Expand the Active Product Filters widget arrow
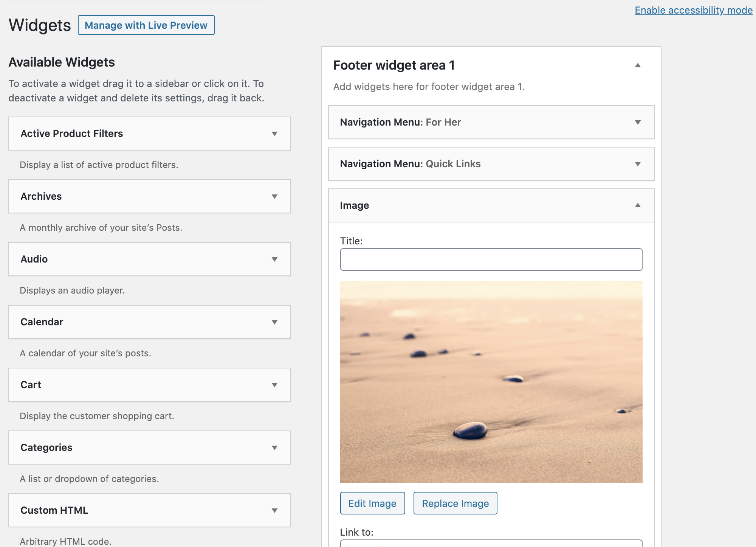The image size is (756, 547). tap(275, 134)
